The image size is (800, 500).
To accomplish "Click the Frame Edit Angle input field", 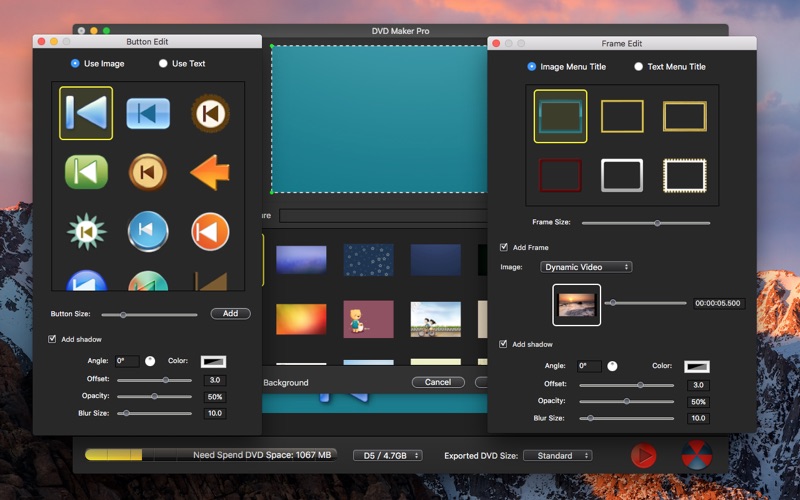I will (x=589, y=366).
